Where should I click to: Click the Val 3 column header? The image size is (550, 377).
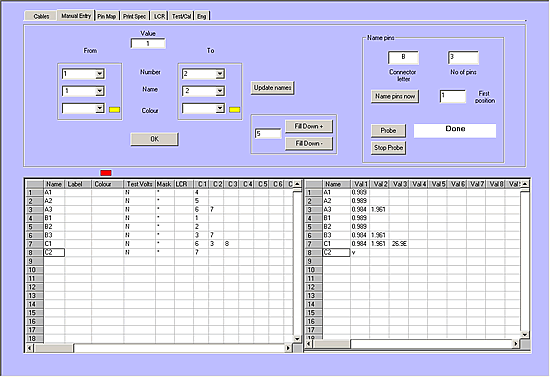tap(399, 184)
